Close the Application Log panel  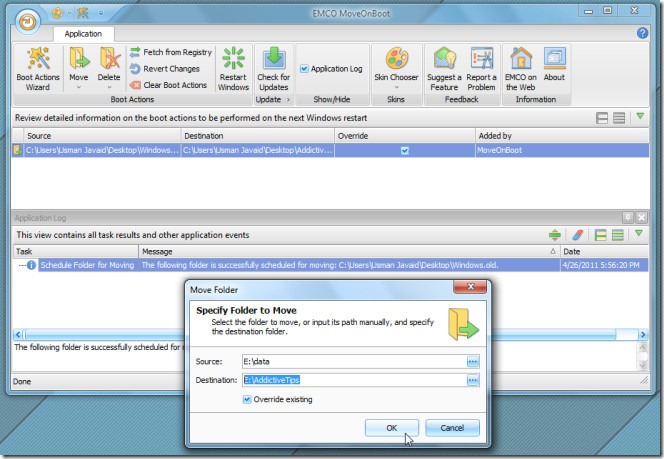coord(642,218)
